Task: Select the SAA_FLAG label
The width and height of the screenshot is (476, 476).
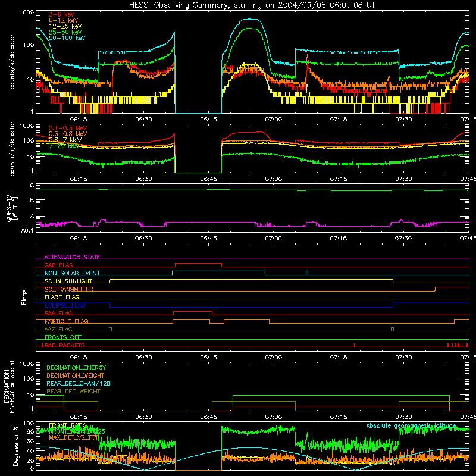Action: [x=58, y=313]
